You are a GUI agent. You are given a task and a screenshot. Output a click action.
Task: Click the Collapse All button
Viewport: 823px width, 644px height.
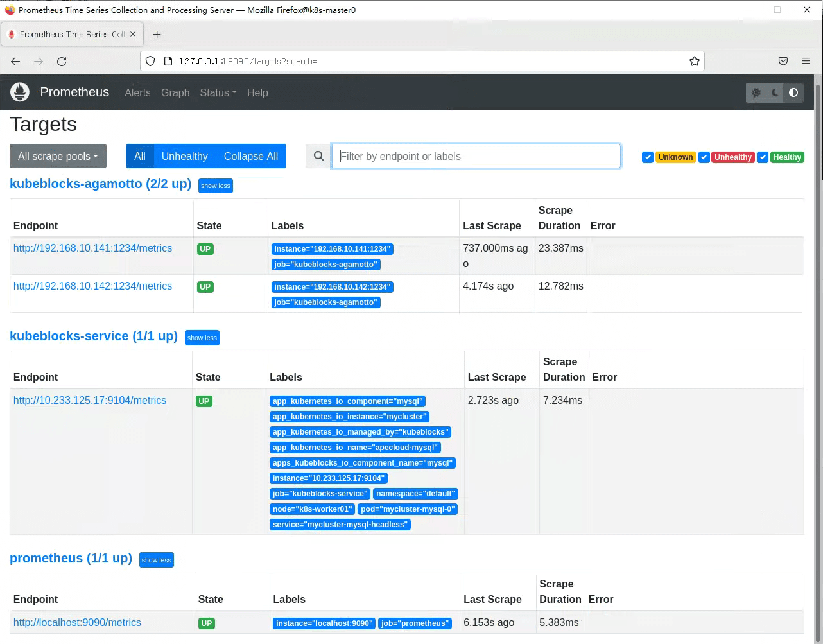pos(251,156)
